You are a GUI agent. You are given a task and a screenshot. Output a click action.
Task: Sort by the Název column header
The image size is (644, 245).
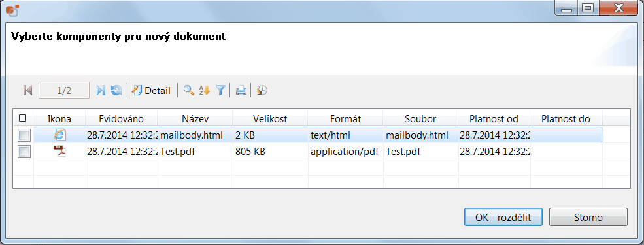pyautogui.click(x=195, y=119)
